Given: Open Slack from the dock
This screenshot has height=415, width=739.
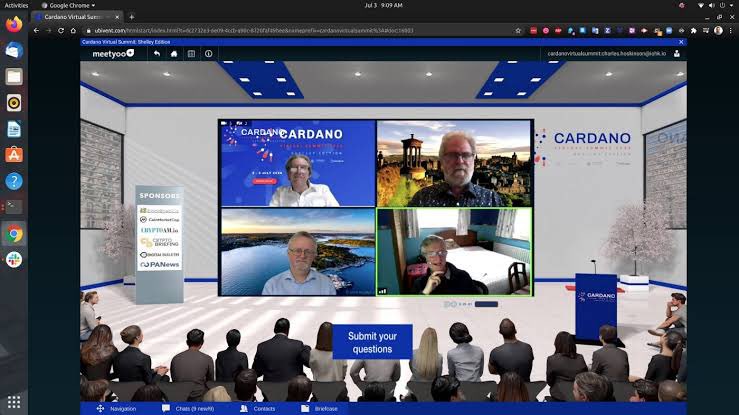Looking at the screenshot, I should (x=14, y=260).
